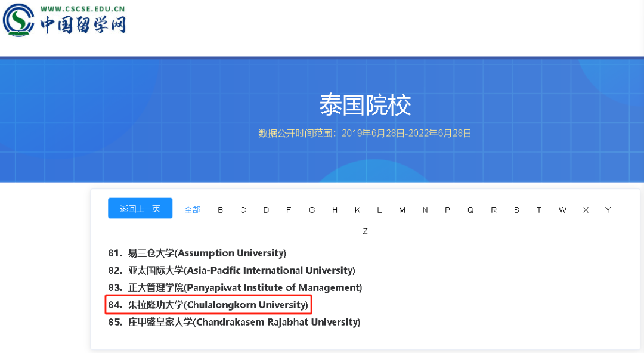The width and height of the screenshot is (644, 353).
Task: Click the 数据公开时间范围 date range text
Action: pos(365,133)
